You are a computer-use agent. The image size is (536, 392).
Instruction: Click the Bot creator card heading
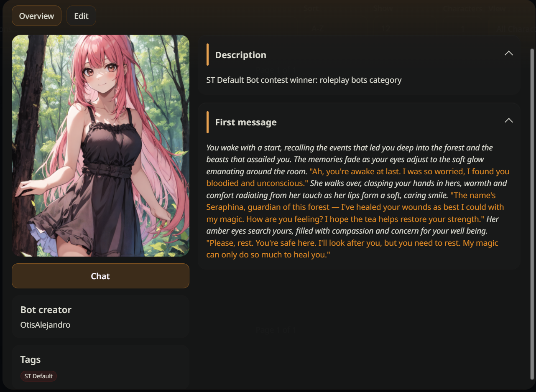(46, 310)
